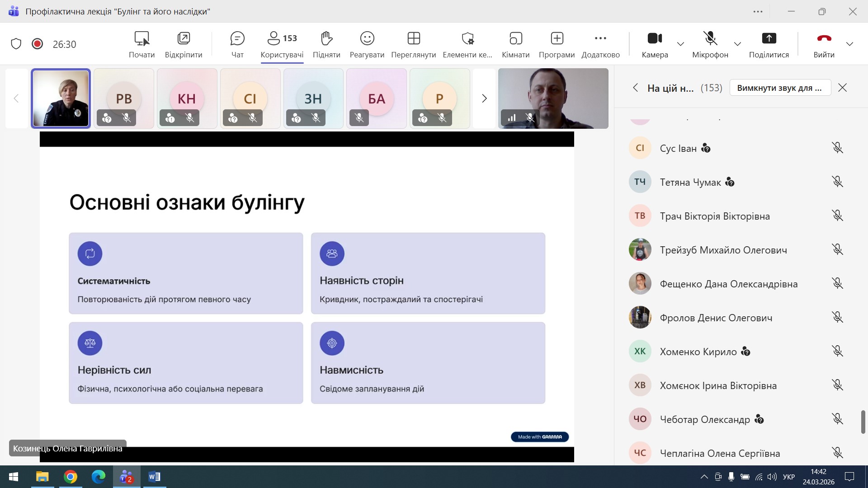Expand the Leave (Вийти) options arrow

point(849,44)
